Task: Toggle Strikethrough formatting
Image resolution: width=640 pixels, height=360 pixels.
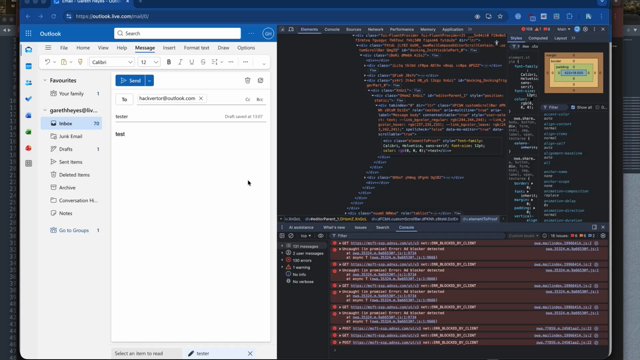Action: click(x=203, y=62)
